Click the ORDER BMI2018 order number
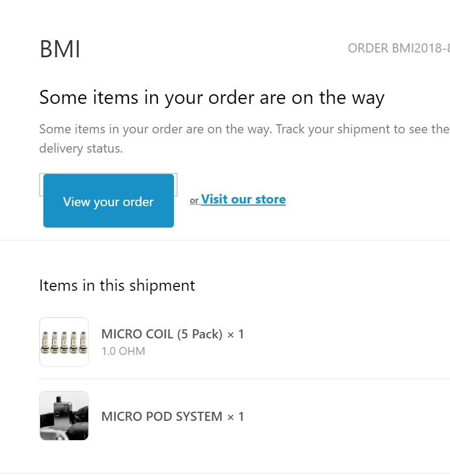Image resolution: width=450 pixels, height=476 pixels. 398,48
